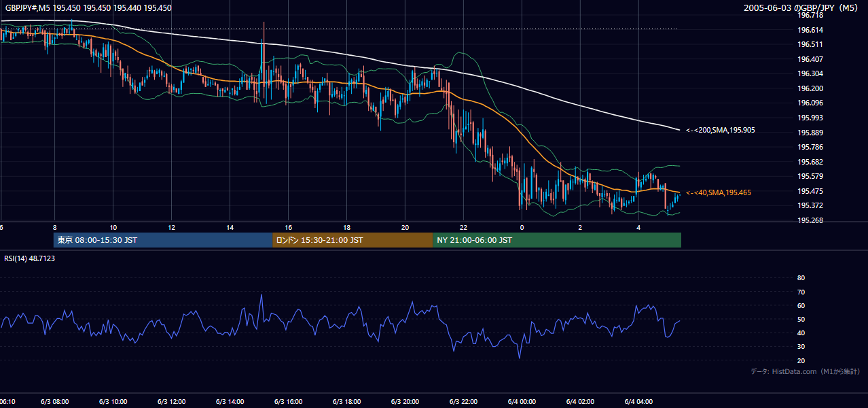This screenshot has height=408, width=868.
Task: Click hour tick 22 under price chart
Action: 463,227
